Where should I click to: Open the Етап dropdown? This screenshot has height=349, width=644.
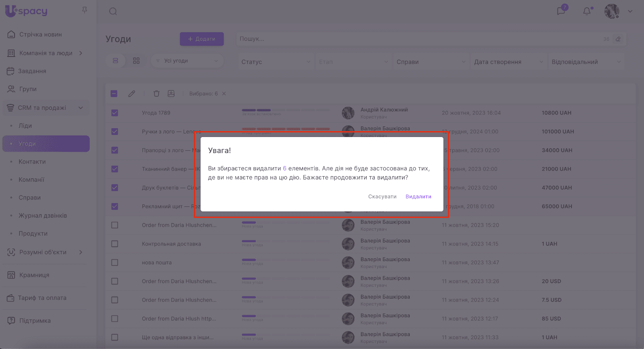(353, 62)
